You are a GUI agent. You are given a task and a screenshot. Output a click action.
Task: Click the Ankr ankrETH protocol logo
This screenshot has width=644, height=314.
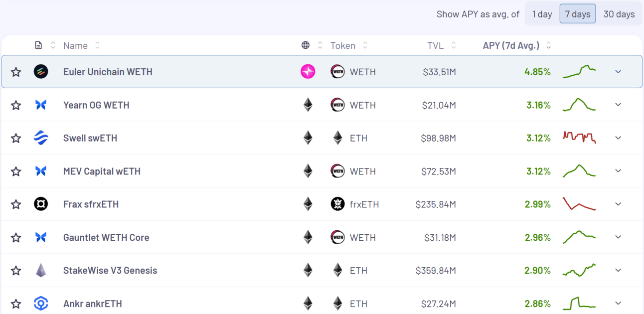[x=41, y=304]
